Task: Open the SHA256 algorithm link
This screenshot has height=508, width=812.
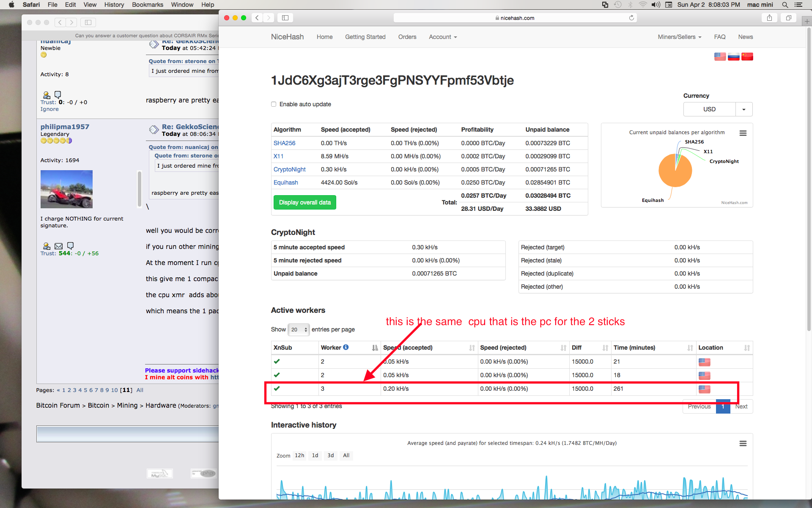Action: point(285,143)
